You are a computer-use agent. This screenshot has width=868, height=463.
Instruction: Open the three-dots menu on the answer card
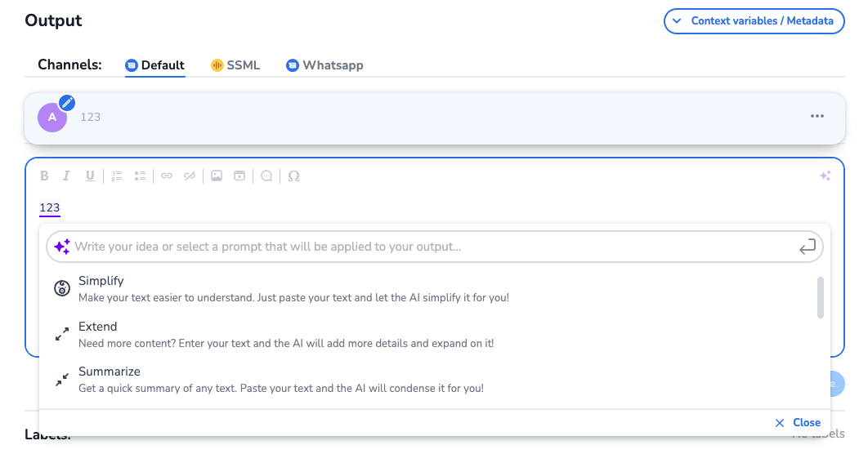(817, 117)
